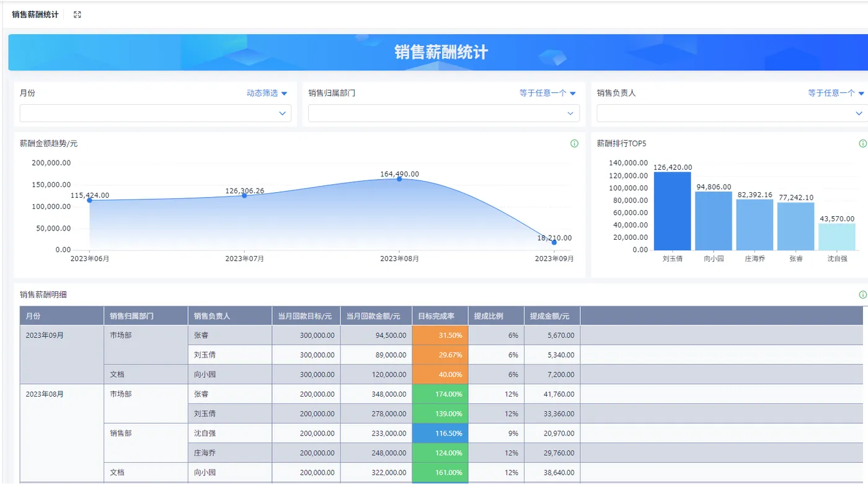
Task: Click the 2023年06月 data point on trend line
Action: [x=90, y=200]
